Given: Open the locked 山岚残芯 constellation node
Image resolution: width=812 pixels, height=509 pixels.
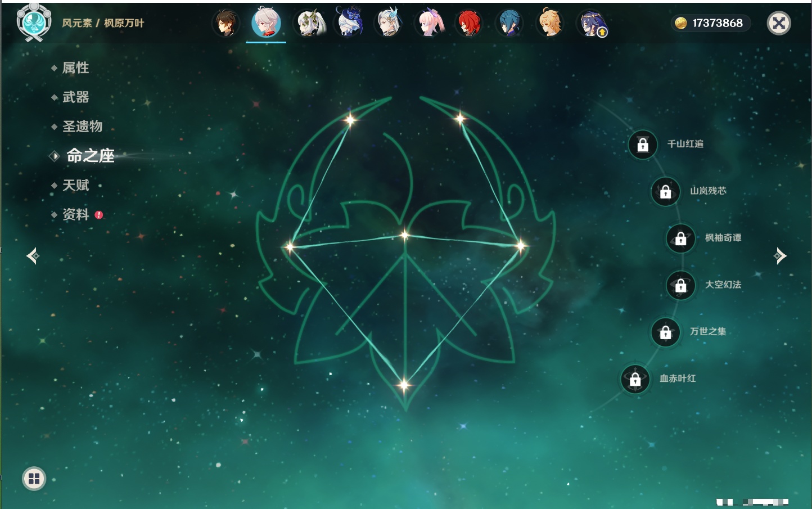Looking at the screenshot, I should pyautogui.click(x=666, y=192).
